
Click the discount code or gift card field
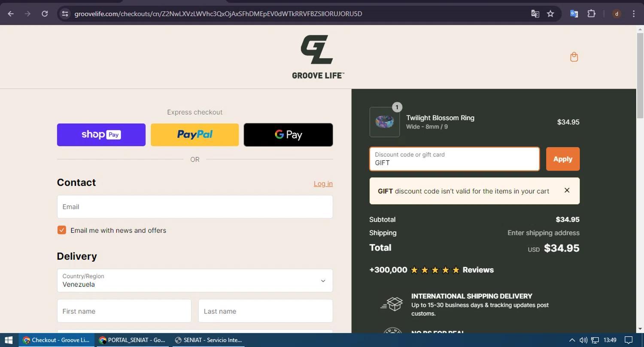[455, 159]
